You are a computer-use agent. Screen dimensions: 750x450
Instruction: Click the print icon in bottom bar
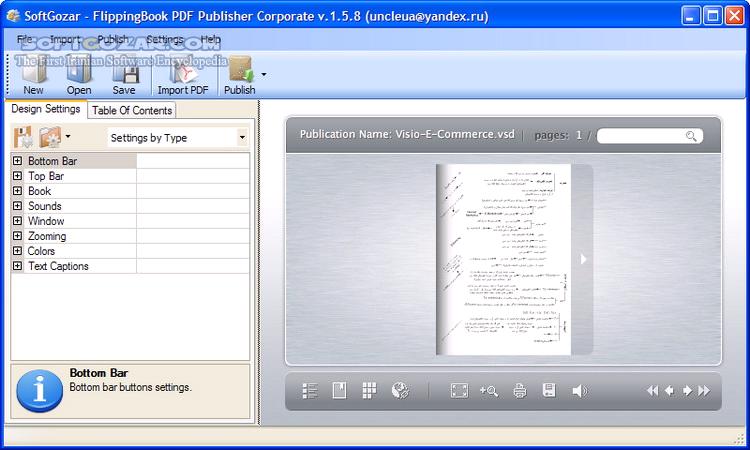coord(520,391)
